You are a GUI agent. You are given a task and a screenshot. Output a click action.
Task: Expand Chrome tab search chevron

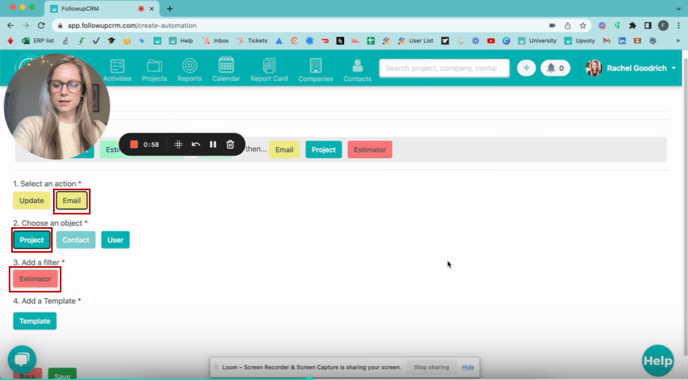pos(678,8)
